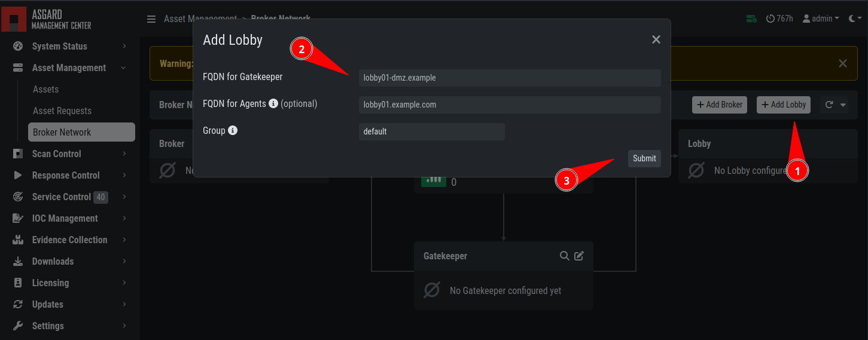Click the green server status icon
Viewport: 868px width, 340px height.
[x=751, y=19]
